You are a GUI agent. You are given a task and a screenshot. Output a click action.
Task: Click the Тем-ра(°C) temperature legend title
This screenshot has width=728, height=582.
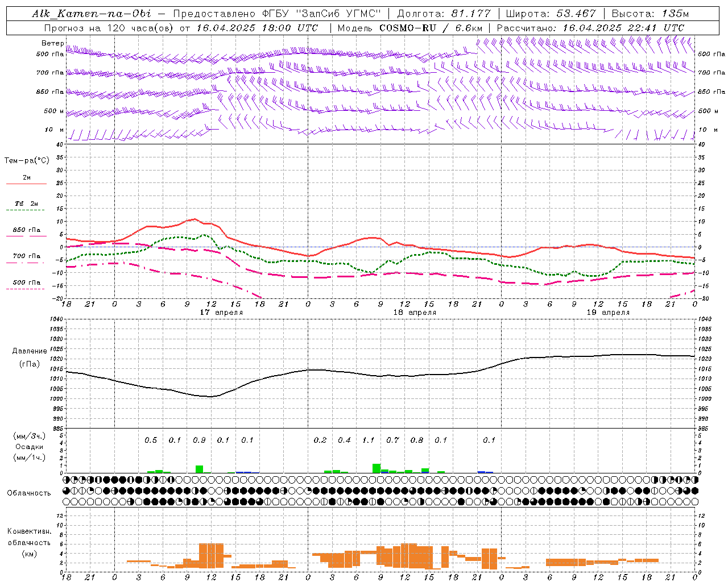[27, 161]
